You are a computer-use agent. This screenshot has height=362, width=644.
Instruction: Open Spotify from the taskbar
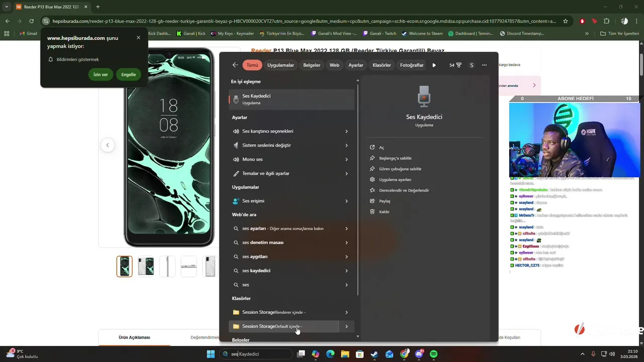point(434,354)
